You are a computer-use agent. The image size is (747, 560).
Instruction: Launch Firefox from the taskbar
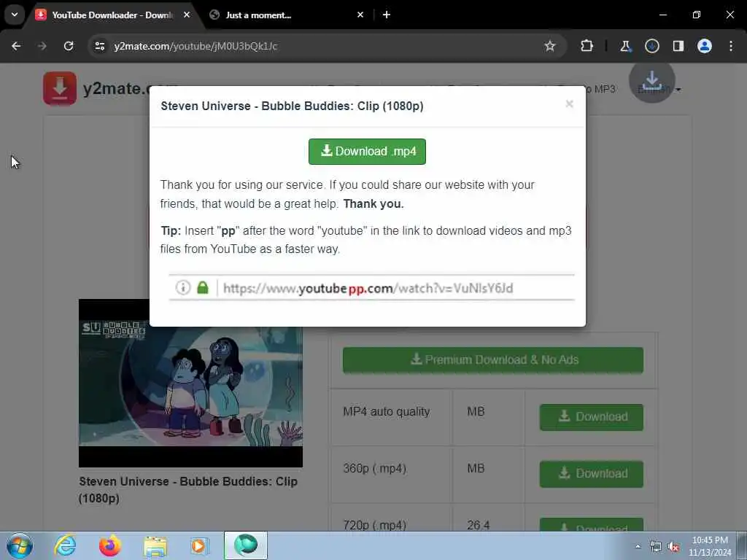click(x=109, y=545)
